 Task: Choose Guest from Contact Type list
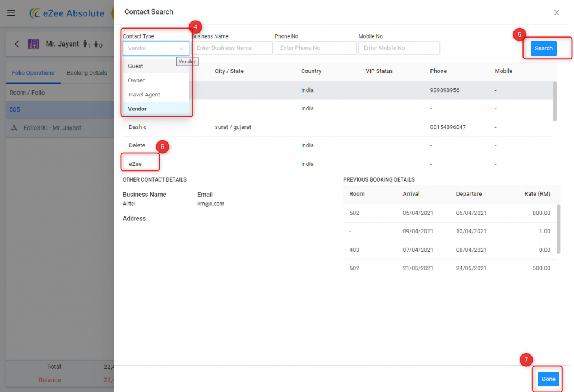[x=156, y=66]
